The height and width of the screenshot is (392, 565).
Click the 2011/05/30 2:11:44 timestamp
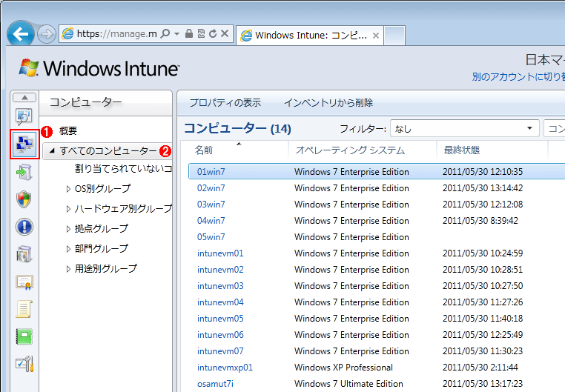[x=480, y=368]
